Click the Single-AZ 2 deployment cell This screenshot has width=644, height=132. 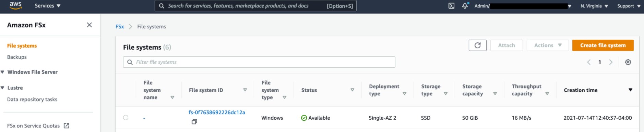click(x=382, y=118)
